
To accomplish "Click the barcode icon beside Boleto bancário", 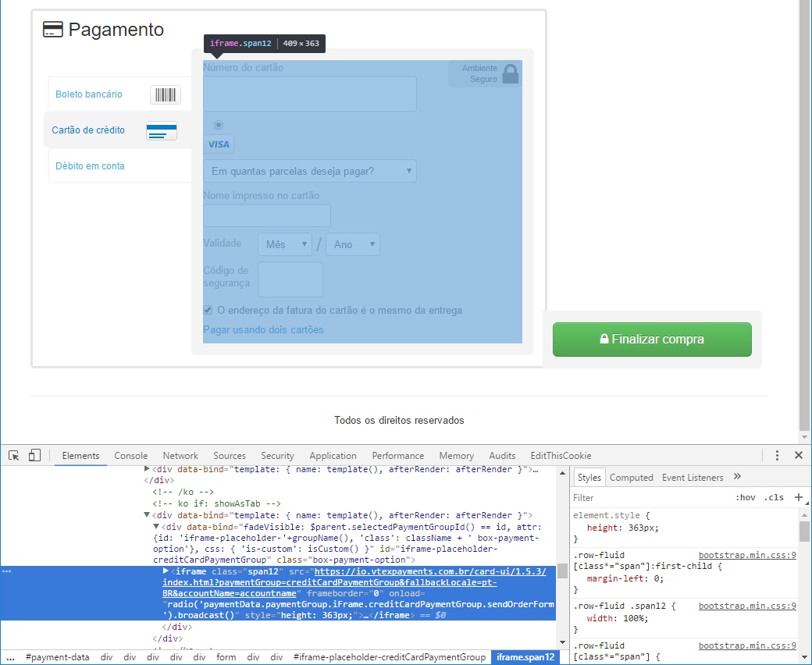I will pyautogui.click(x=164, y=94).
